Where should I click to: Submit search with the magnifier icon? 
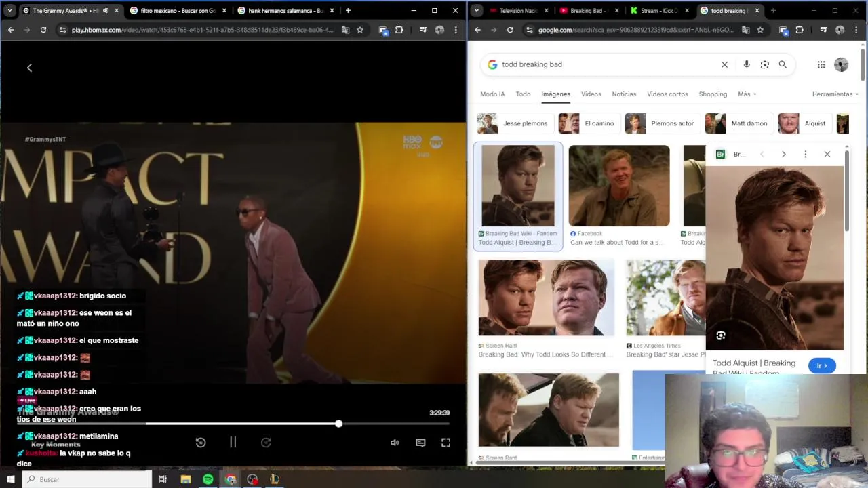[783, 64]
